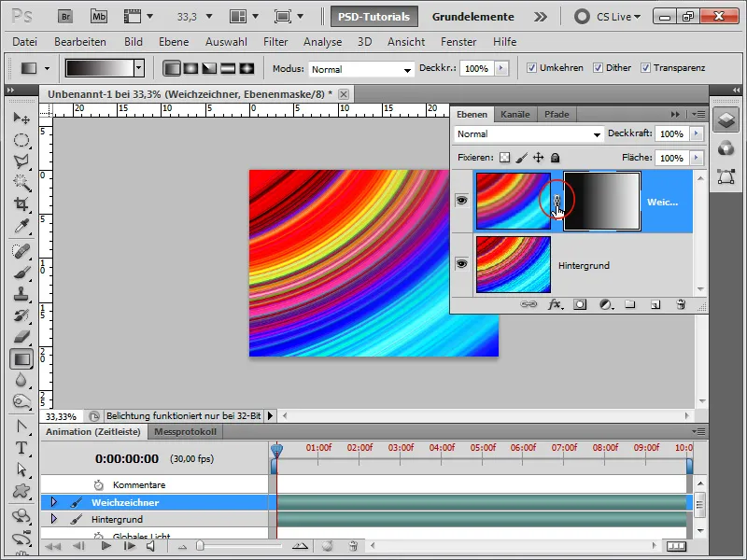Select the Move tool
Viewport: 747px width, 560px height.
click(21, 118)
